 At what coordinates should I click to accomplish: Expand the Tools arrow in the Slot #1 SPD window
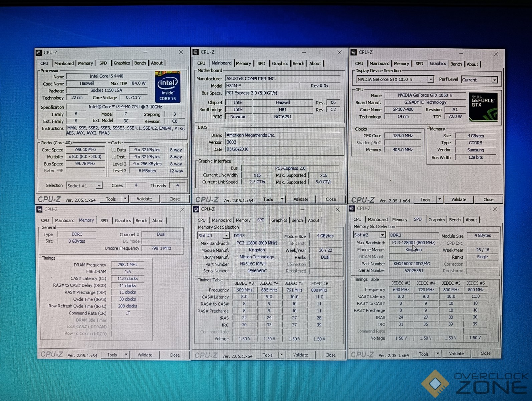click(x=282, y=355)
